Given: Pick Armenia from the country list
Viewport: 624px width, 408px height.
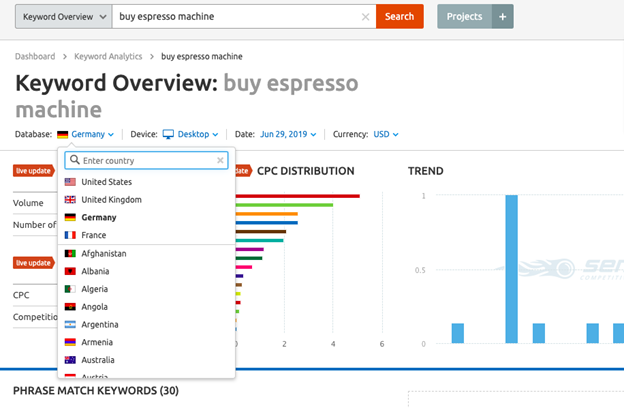Looking at the screenshot, I should point(146,342).
